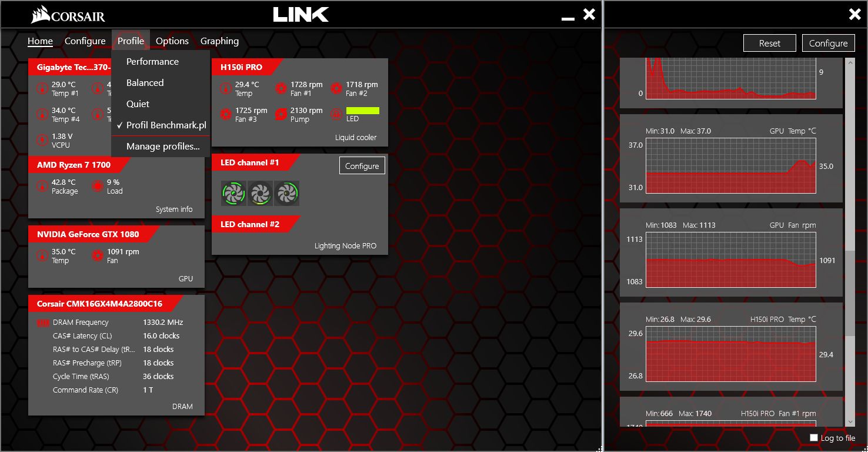Click the H150i PRO Temp icon
Viewport: 868px width, 452px height.
[226, 89]
